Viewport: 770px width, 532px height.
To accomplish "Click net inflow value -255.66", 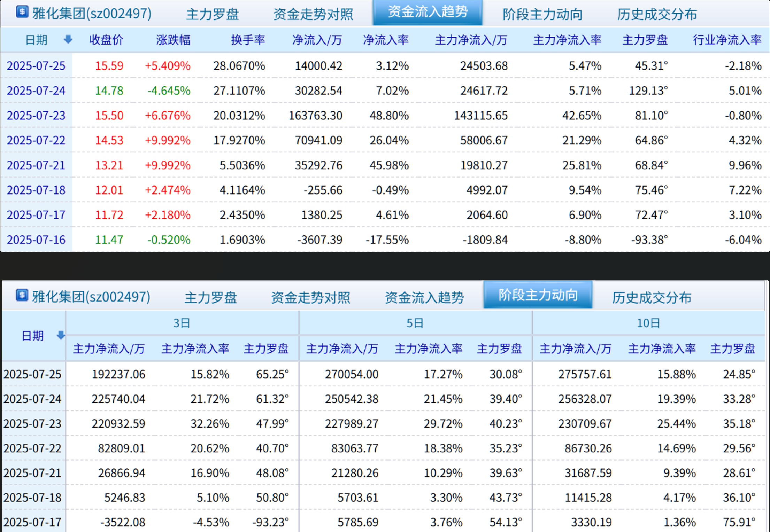I will coord(323,190).
